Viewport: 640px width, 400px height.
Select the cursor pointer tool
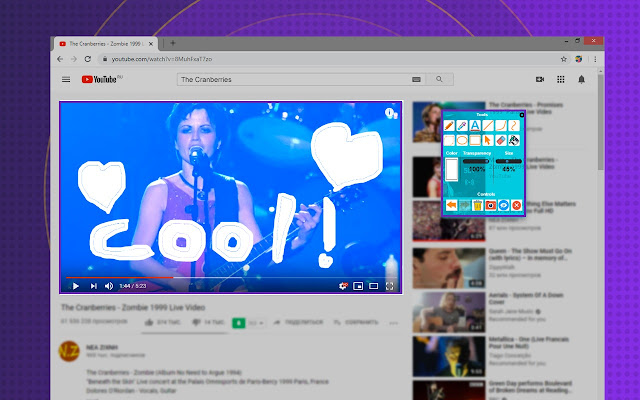(488, 140)
